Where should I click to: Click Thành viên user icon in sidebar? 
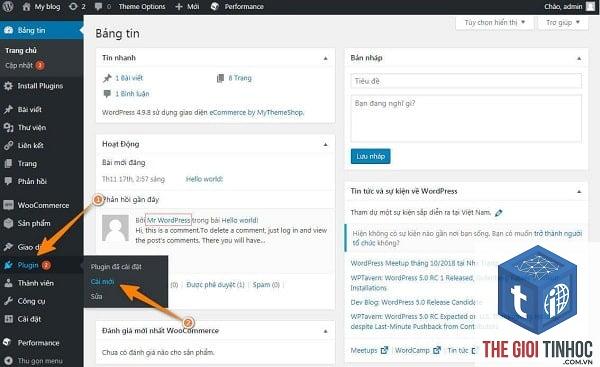point(8,283)
